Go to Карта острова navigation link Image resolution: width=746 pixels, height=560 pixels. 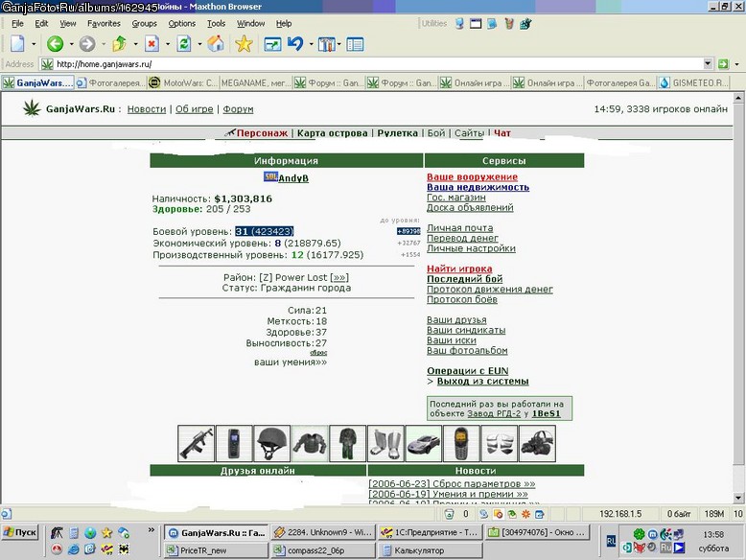(x=332, y=133)
